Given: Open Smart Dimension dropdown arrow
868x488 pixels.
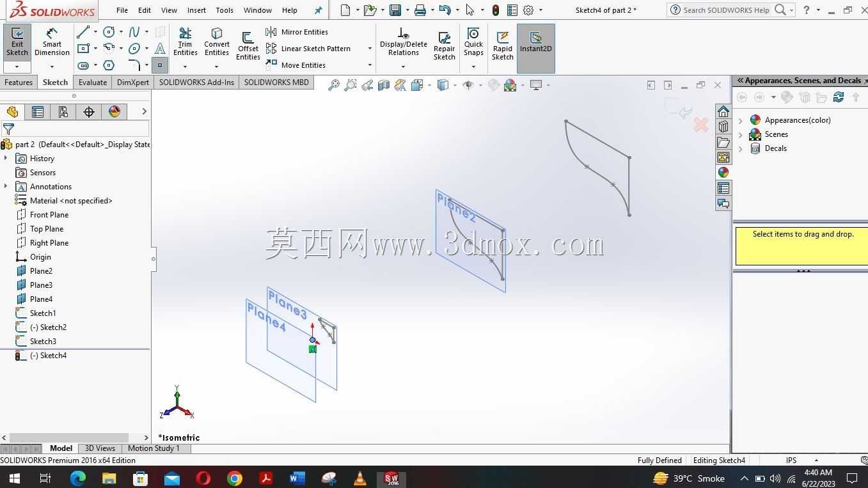Looking at the screenshot, I should click(x=52, y=67).
